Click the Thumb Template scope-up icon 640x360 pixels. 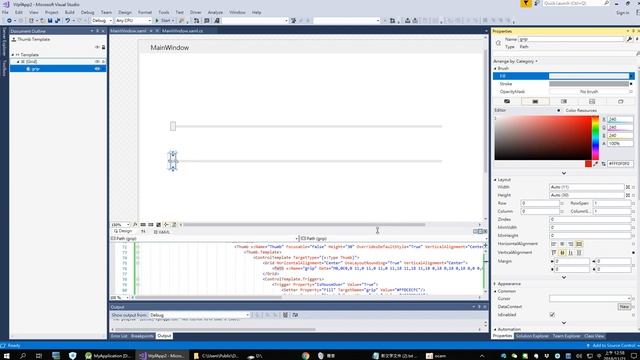click(x=13, y=39)
